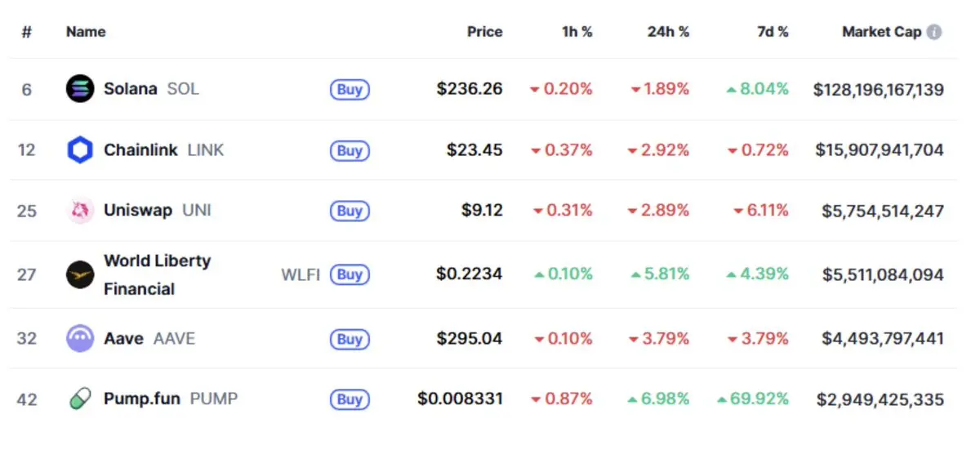Open the Pump.fun name link
Viewport: 980px width, 450px height.
[x=141, y=399]
